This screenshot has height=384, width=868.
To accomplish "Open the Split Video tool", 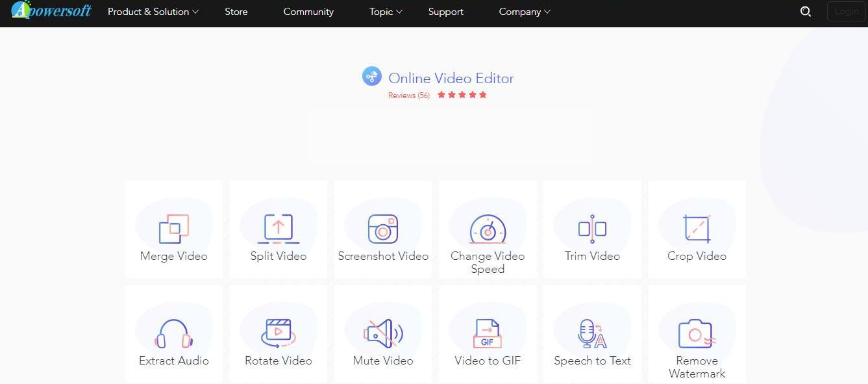I will 278,229.
